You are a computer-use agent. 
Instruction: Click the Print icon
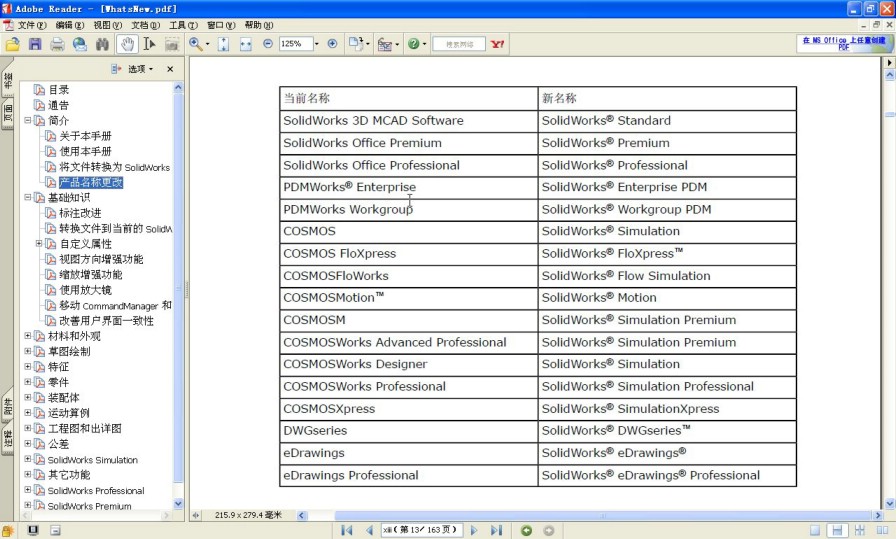click(x=57, y=44)
